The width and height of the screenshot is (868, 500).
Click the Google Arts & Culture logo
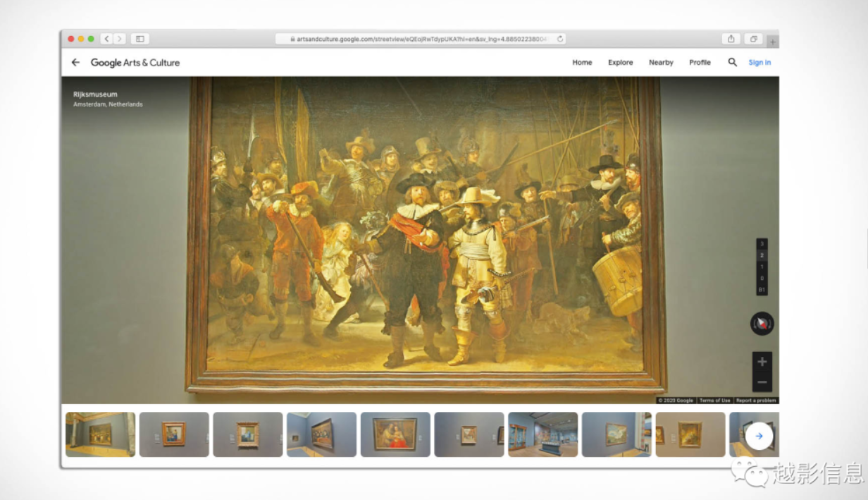[135, 62]
